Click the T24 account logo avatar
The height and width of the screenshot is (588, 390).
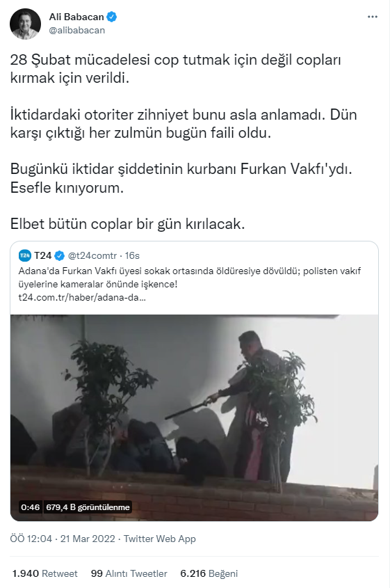25,256
